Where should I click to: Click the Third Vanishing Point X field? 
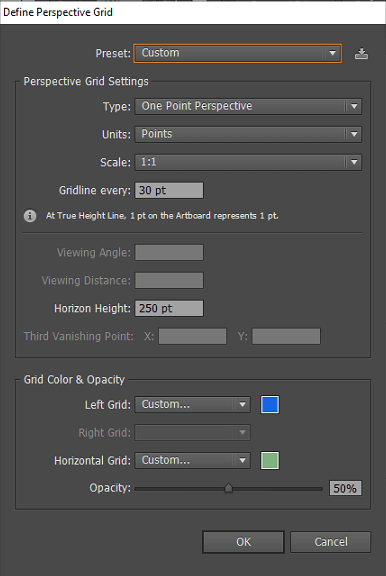coord(192,336)
